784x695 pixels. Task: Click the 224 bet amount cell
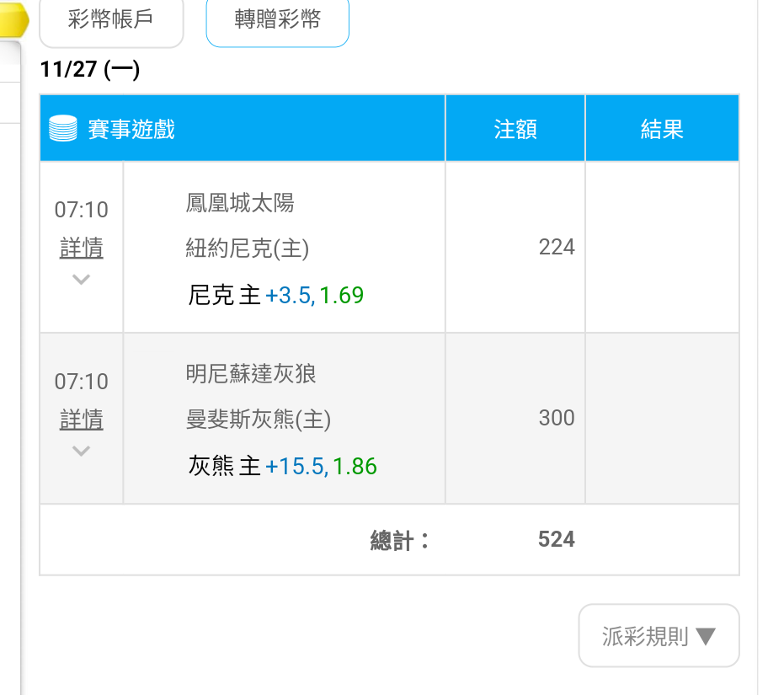pos(515,247)
